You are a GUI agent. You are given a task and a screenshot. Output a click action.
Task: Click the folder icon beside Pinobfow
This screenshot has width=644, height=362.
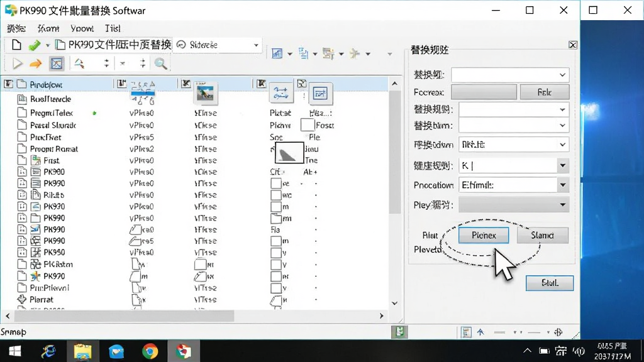22,85
